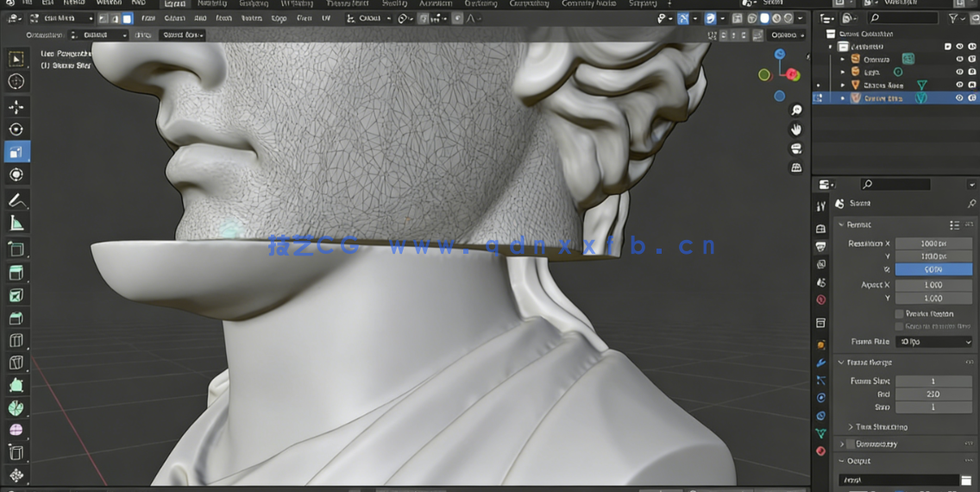
Task: Hide the highlighted outliner object via eye
Action: click(x=959, y=98)
